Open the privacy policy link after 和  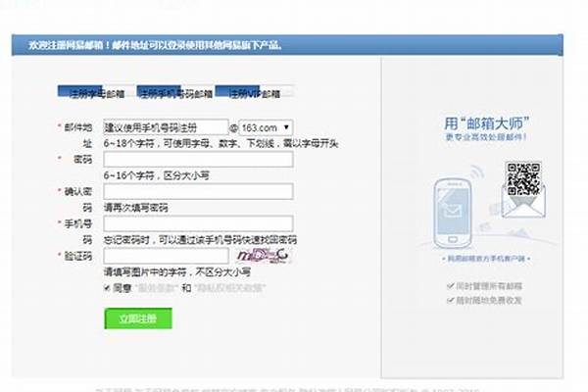point(230,288)
